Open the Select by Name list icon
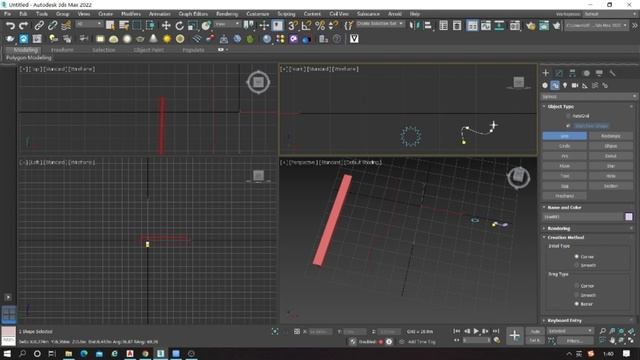 coord(124,26)
